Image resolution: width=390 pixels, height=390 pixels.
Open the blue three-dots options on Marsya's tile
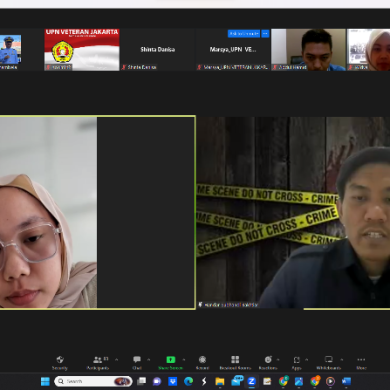click(265, 33)
